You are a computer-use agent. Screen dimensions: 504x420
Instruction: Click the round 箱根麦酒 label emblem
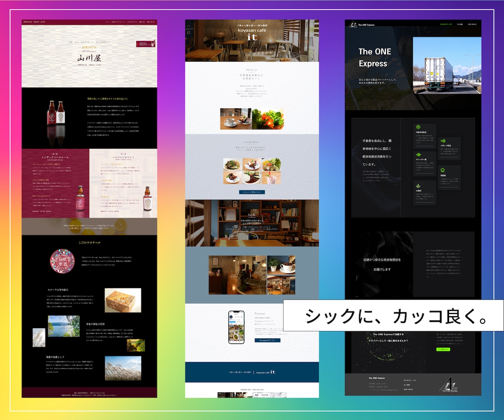click(x=62, y=262)
